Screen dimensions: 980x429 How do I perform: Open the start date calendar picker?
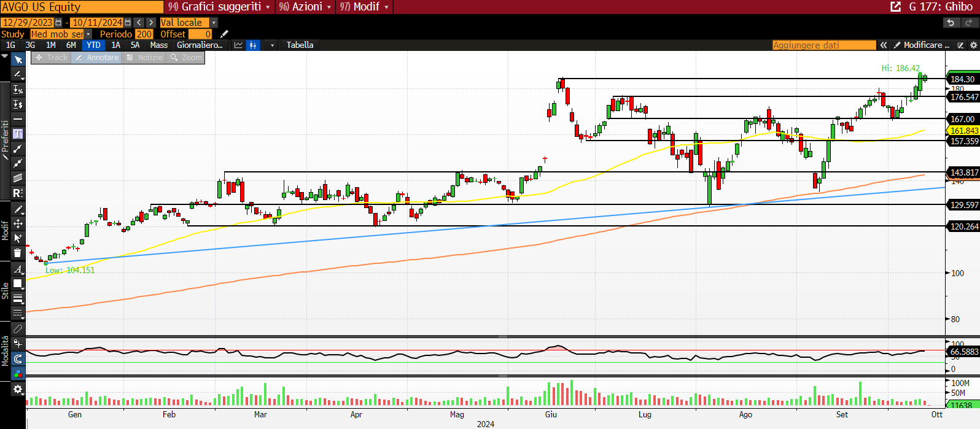point(58,23)
